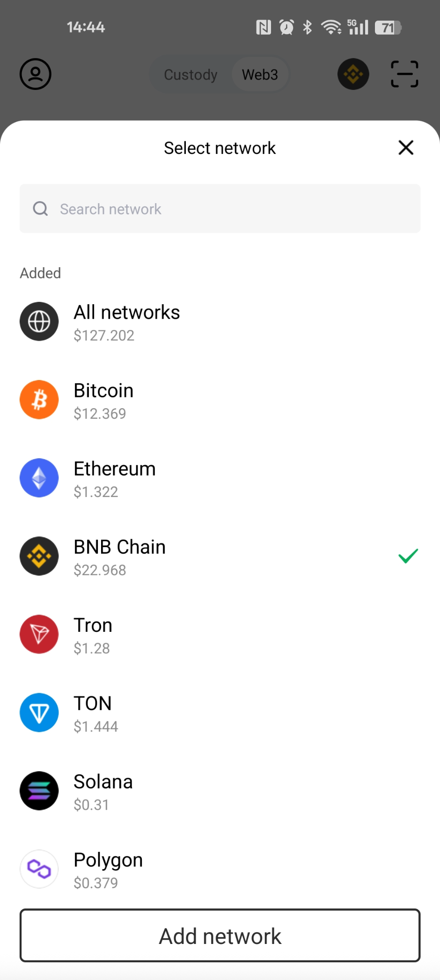Tap the green checkmark beside BNB Chain

(x=408, y=556)
